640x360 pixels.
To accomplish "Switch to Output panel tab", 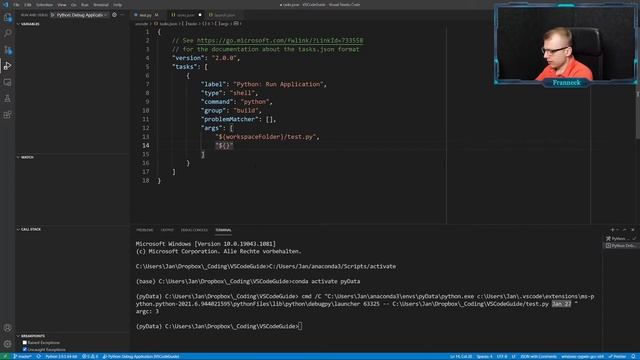I will coord(167,230).
